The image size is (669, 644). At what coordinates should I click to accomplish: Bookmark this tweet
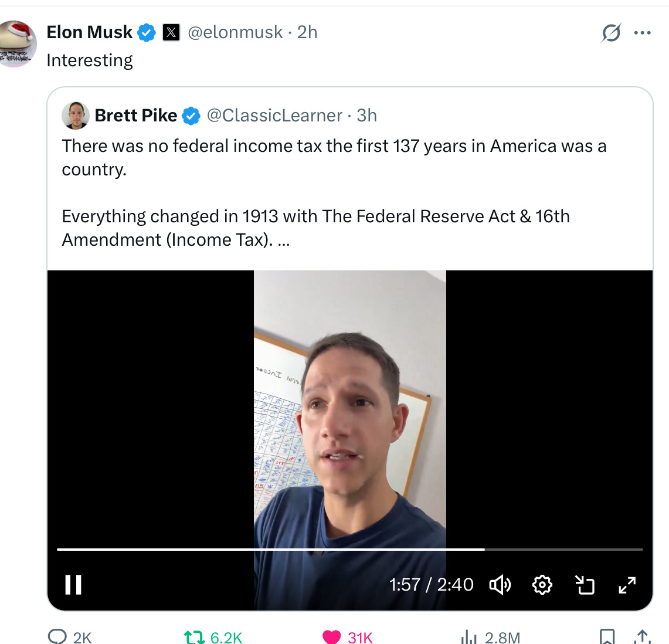(607, 637)
